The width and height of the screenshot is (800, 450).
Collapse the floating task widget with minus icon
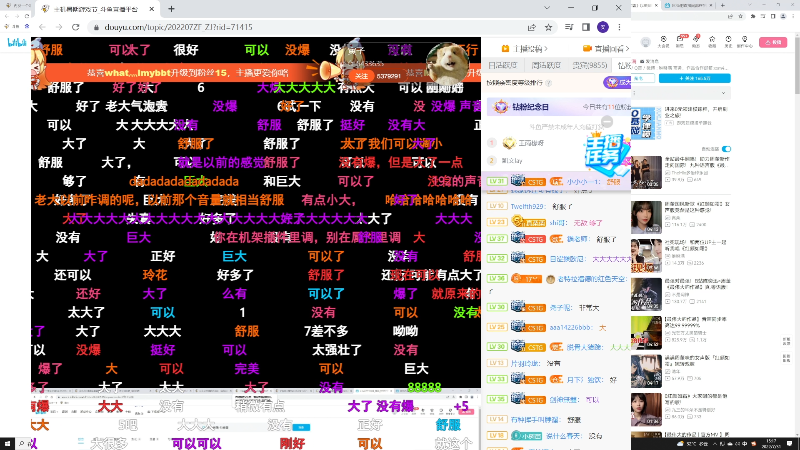(607, 121)
